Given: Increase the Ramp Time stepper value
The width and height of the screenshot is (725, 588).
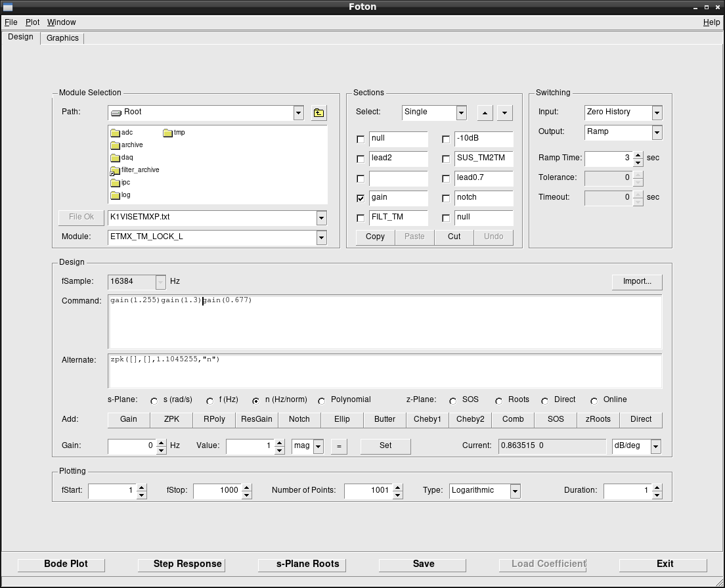Looking at the screenshot, I should click(x=638, y=154).
